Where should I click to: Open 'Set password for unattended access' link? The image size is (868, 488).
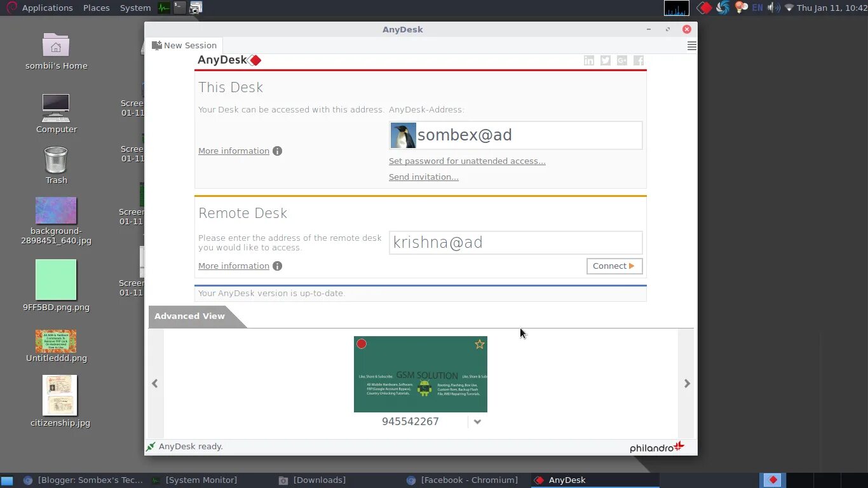pyautogui.click(x=467, y=161)
